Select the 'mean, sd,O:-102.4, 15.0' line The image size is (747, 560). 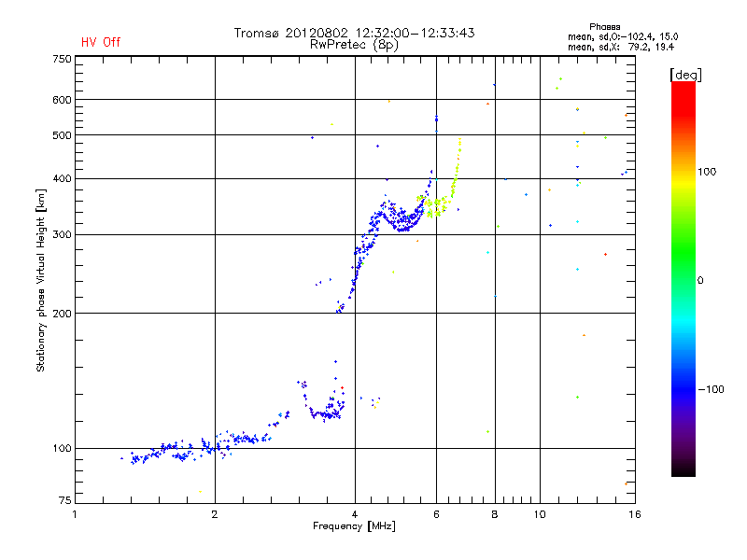pyautogui.click(x=623, y=36)
